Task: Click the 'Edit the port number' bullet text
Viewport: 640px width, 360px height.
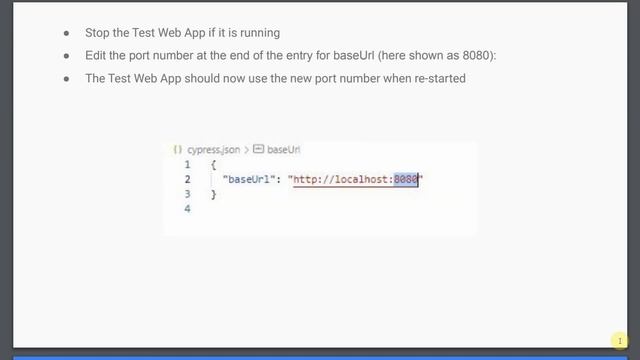Action: (x=291, y=55)
